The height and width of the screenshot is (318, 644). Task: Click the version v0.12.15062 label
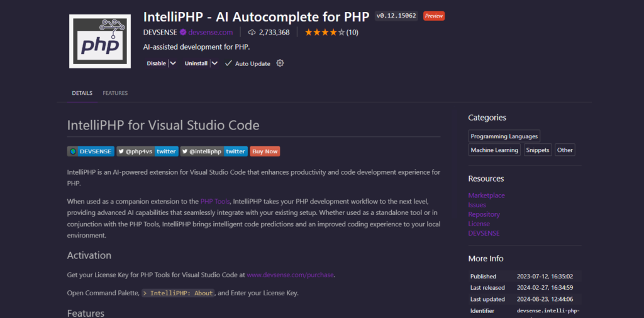[x=396, y=16]
